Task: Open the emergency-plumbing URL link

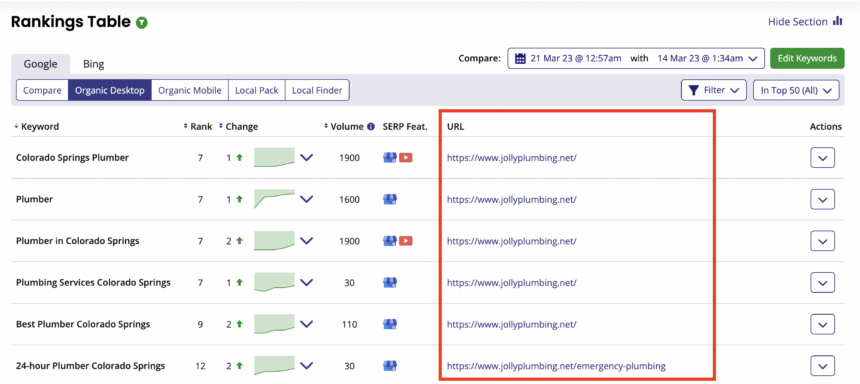Action: click(x=556, y=365)
